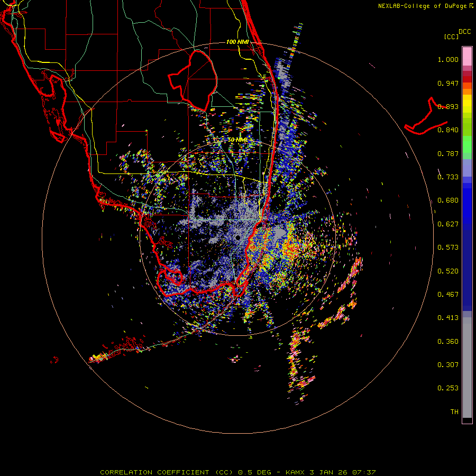Image resolution: width=476 pixels, height=476 pixels.
Task: Select the 1.000 scale value
Action: tap(448, 59)
